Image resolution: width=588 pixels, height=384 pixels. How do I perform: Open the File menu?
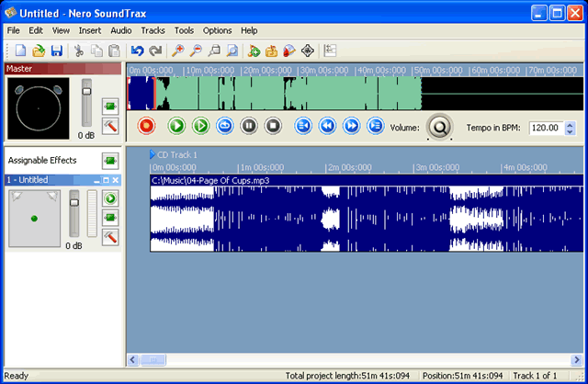[x=13, y=30]
